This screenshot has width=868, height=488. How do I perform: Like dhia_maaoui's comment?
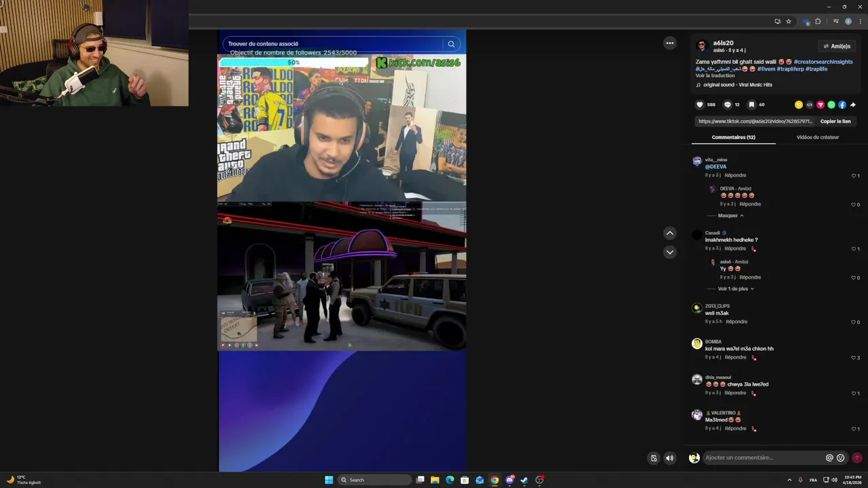pyautogui.click(x=855, y=393)
